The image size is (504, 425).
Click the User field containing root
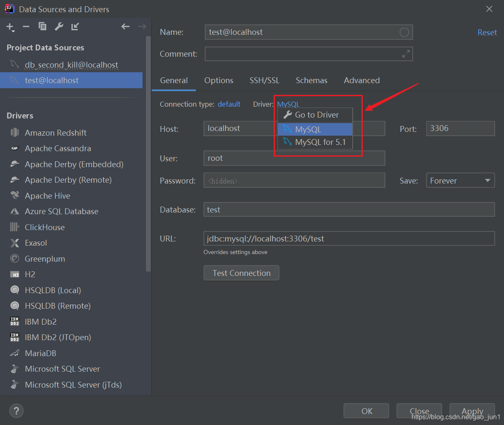(294, 158)
